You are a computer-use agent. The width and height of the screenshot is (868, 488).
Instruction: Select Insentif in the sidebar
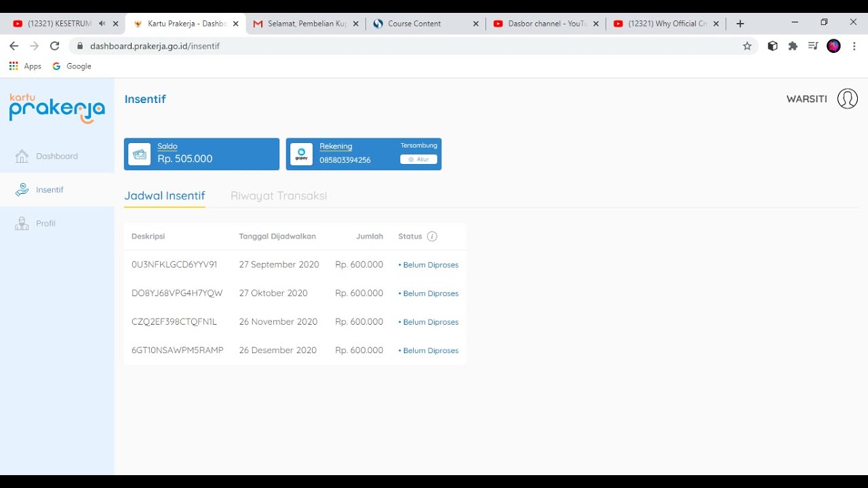(57, 190)
